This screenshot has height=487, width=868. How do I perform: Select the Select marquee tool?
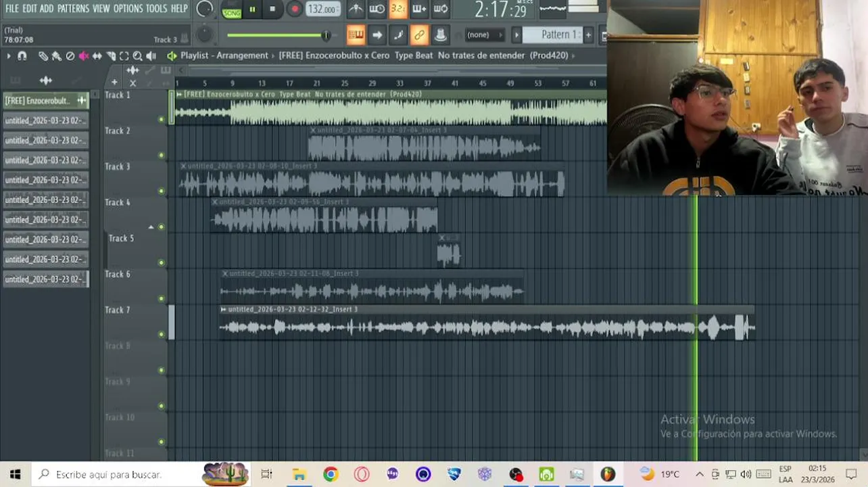coord(124,56)
